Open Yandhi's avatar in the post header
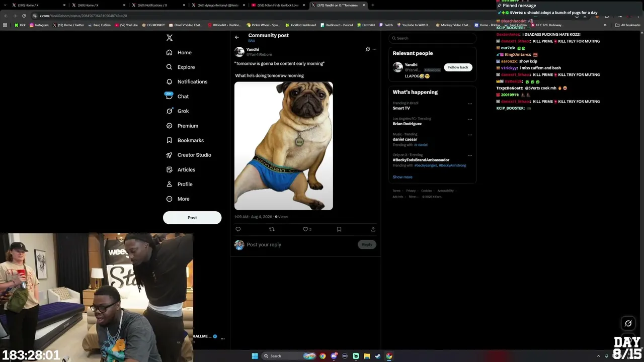Image resolution: width=644 pixels, height=362 pixels. pos(239,52)
